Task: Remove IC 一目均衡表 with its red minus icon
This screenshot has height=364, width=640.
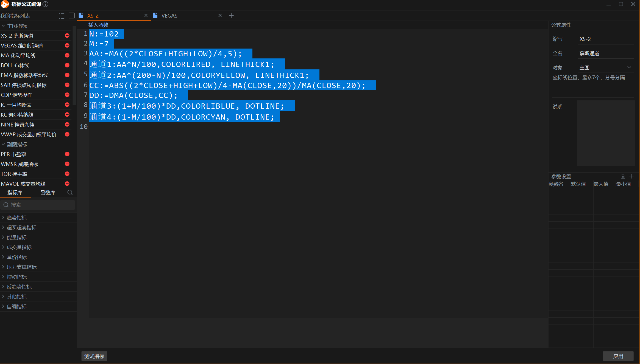Action: tap(67, 105)
